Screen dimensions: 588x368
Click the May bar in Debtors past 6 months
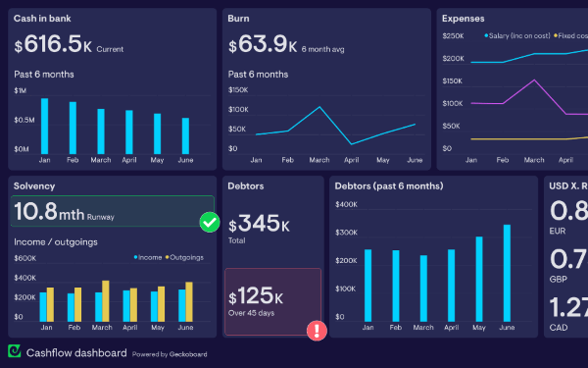coord(479,279)
